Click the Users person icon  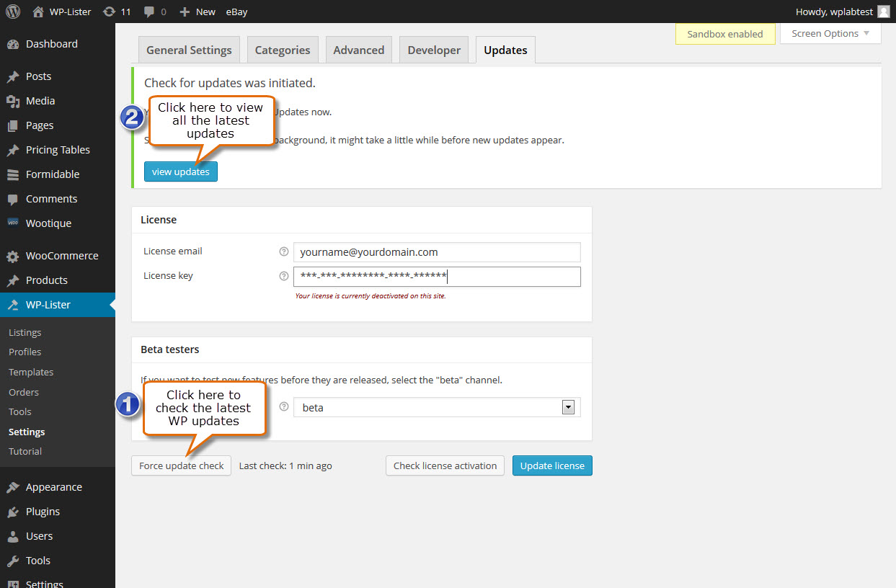click(13, 536)
